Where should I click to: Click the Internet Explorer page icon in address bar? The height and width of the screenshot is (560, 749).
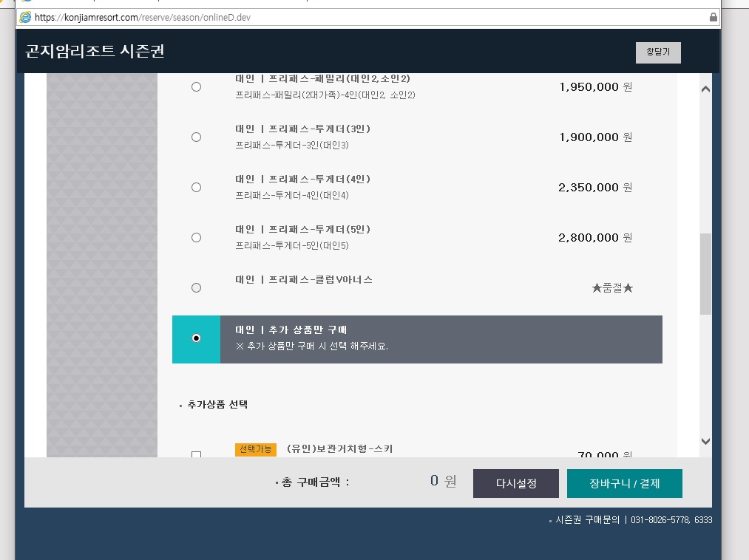25,17
